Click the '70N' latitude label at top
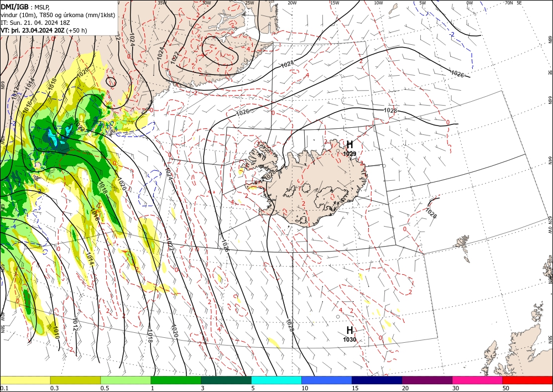Image resolution: width=553 pixels, height=392 pixels. pyautogui.click(x=509, y=3)
